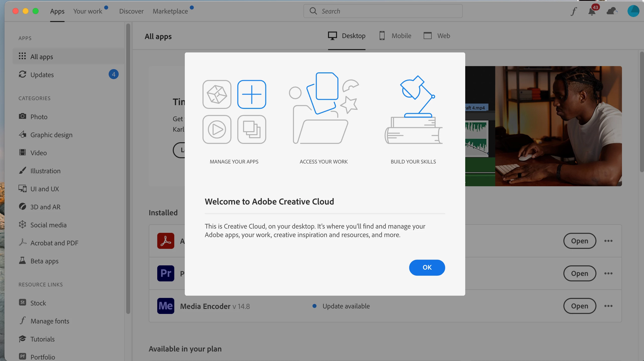Image resolution: width=644 pixels, height=361 pixels.
Task: Open the account profile avatar
Action: coord(633,11)
